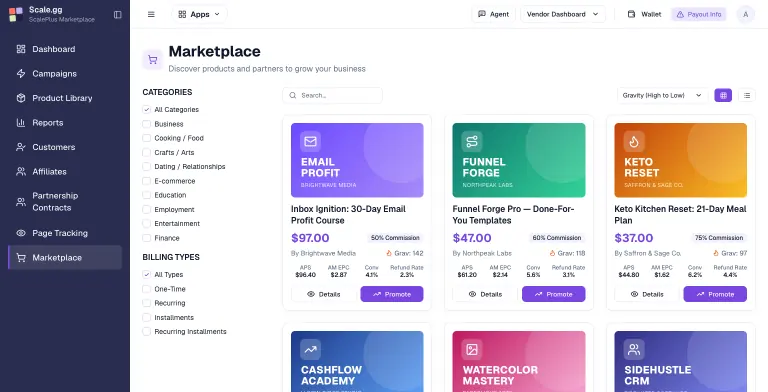Click the Partnership Contracts icon
This screenshot has height=392, width=768.
click(21, 202)
